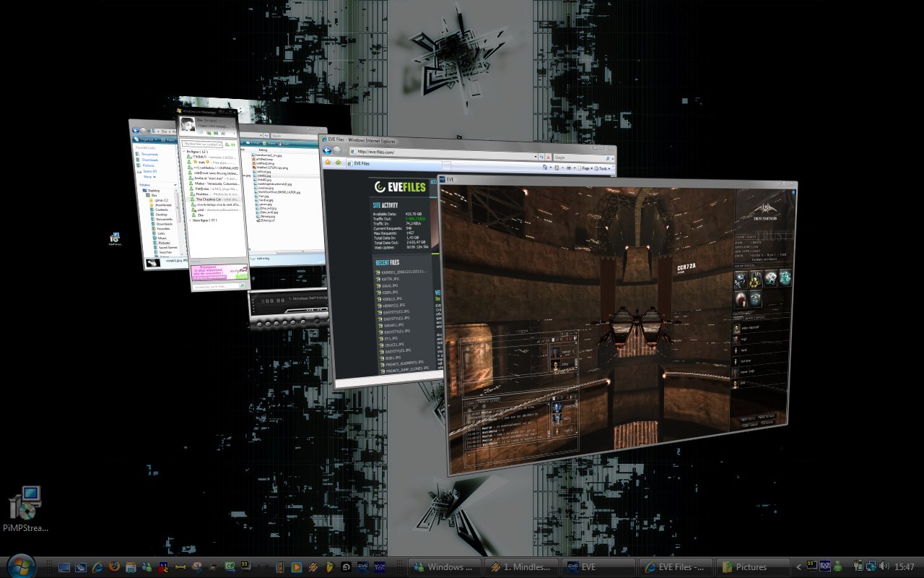Screen dimensions: 924x578
Task: Open IE Favorites Center star icon
Action: coord(328,163)
